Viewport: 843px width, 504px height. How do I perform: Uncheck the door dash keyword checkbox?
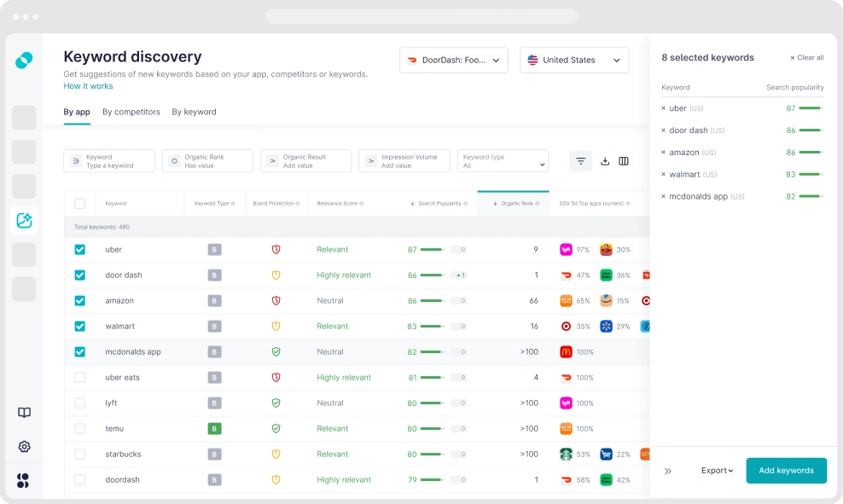click(80, 275)
